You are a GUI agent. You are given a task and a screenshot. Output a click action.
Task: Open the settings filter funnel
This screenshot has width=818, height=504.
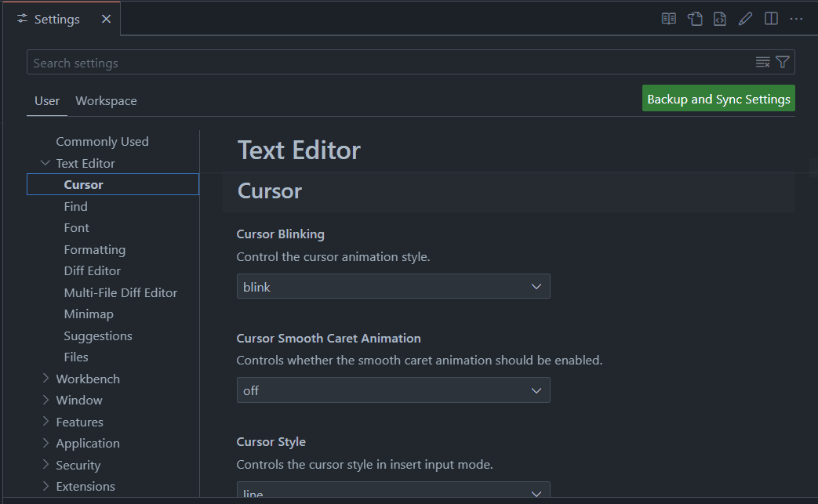[x=783, y=63]
